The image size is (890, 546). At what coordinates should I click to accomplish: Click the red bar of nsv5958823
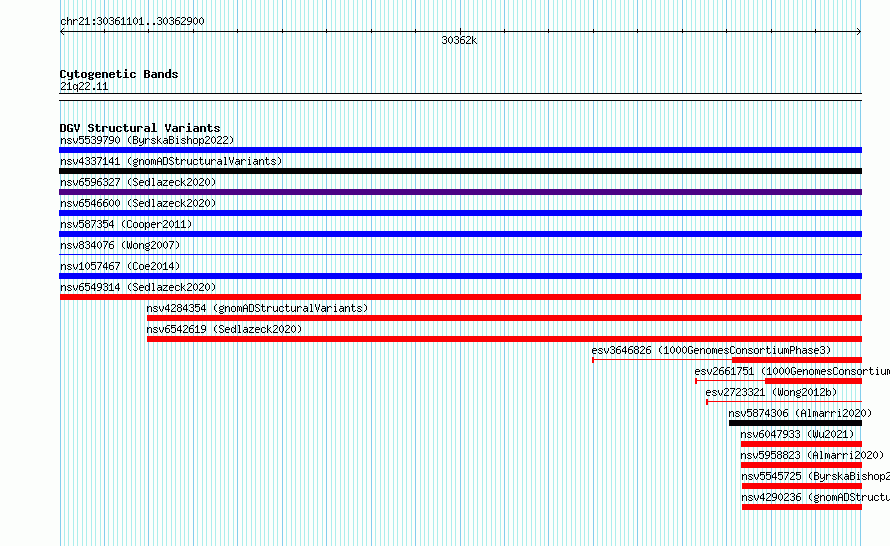(x=801, y=465)
